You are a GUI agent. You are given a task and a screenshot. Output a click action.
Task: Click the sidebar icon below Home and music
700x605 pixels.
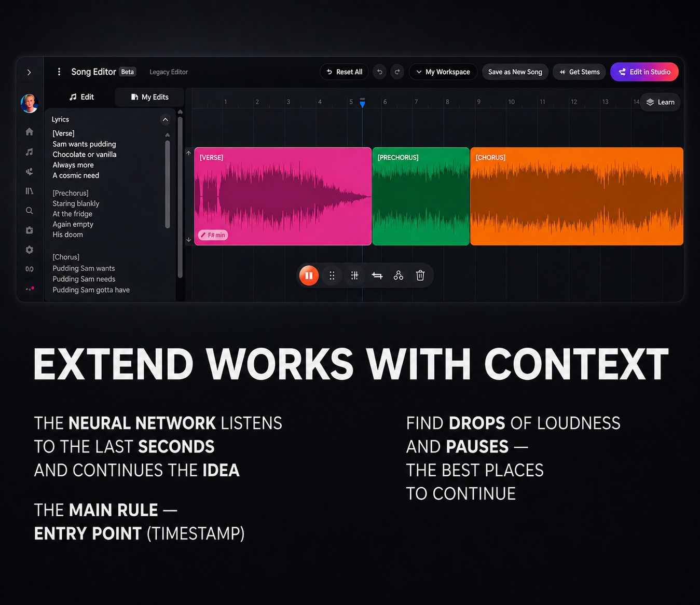(x=30, y=171)
